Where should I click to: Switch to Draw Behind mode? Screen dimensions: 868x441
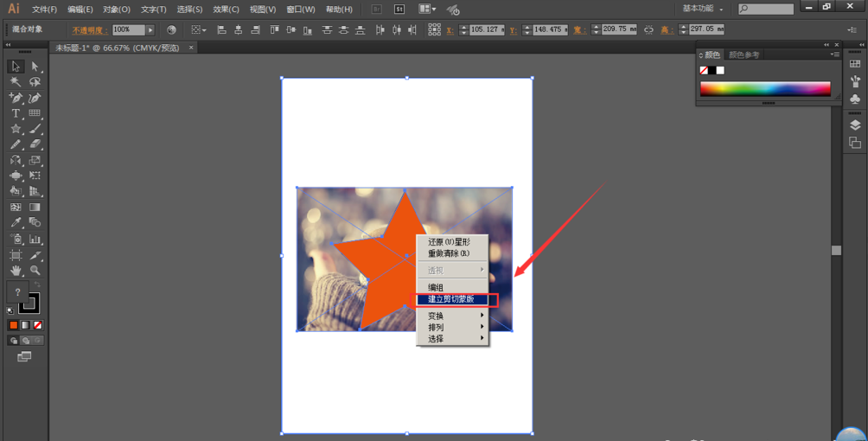(x=25, y=341)
